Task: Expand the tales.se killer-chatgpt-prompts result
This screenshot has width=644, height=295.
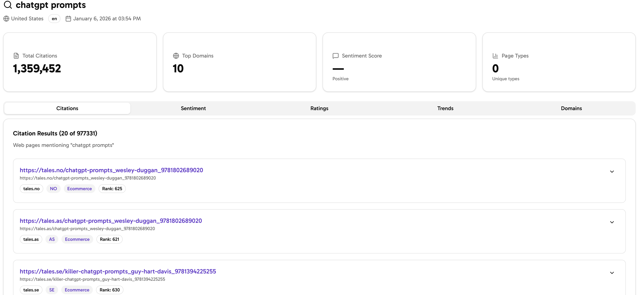Action: (x=612, y=273)
